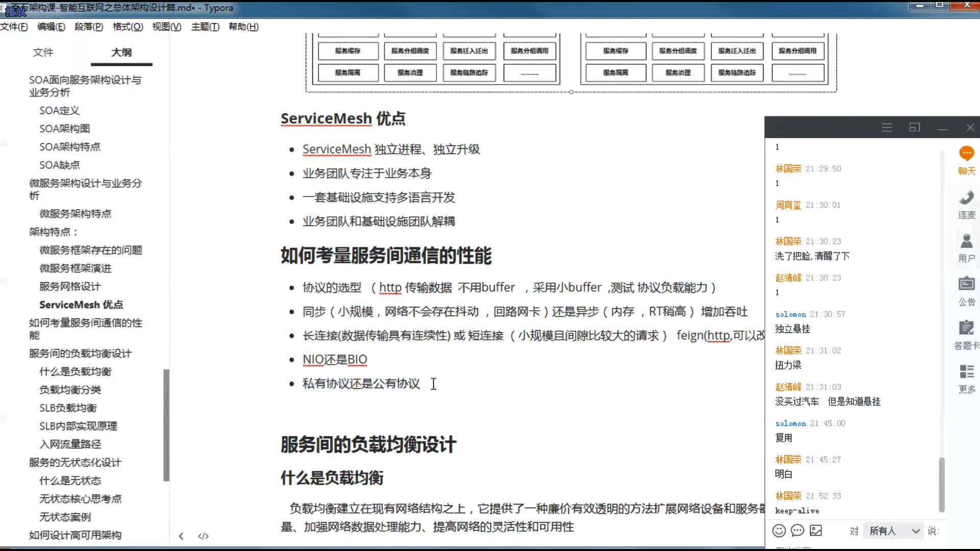Viewport: 980px width, 551px height.
Task: Collapse the sidebar with left arrow
Action: [x=181, y=536]
